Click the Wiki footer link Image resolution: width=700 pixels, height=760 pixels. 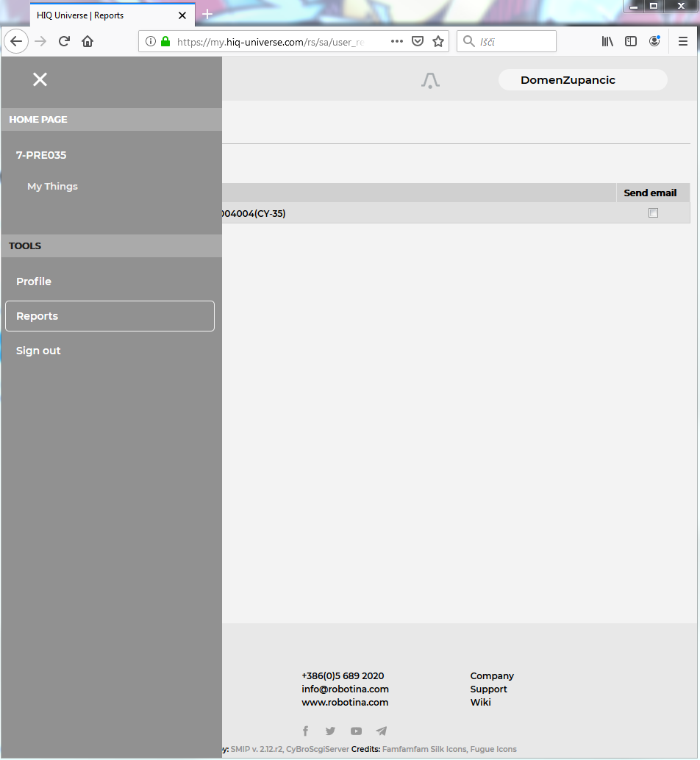pos(480,702)
